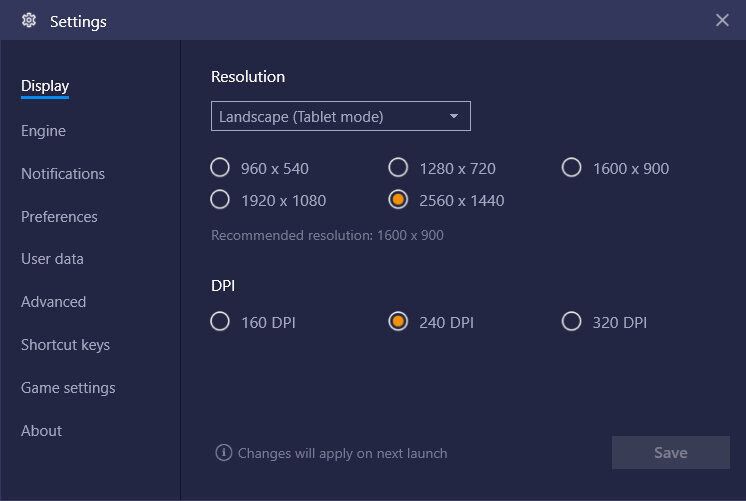The width and height of the screenshot is (746, 501).
Task: Go to Notifications section
Action: click(x=62, y=174)
